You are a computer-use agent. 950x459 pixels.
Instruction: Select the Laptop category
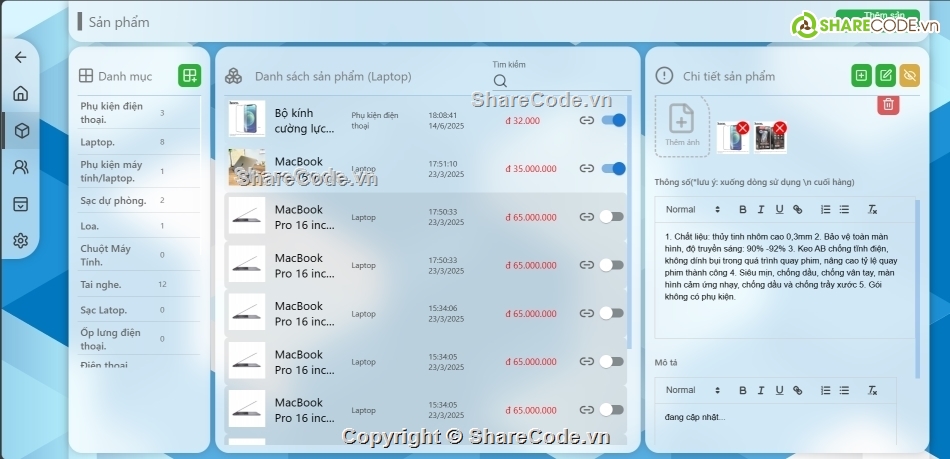139,142
